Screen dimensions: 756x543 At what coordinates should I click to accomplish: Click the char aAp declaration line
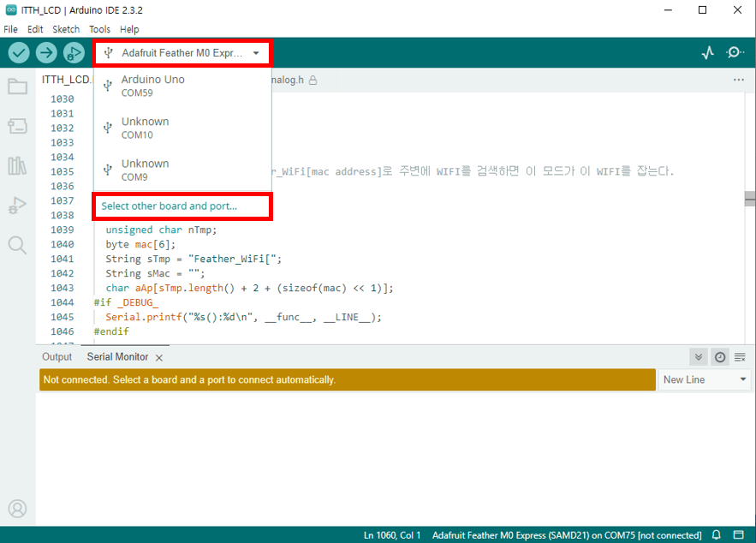click(249, 289)
